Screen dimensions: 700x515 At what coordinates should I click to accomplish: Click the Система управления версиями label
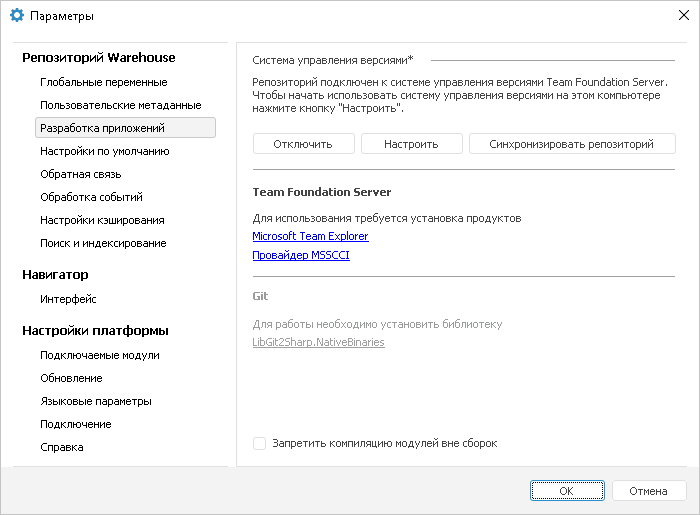tap(333, 60)
